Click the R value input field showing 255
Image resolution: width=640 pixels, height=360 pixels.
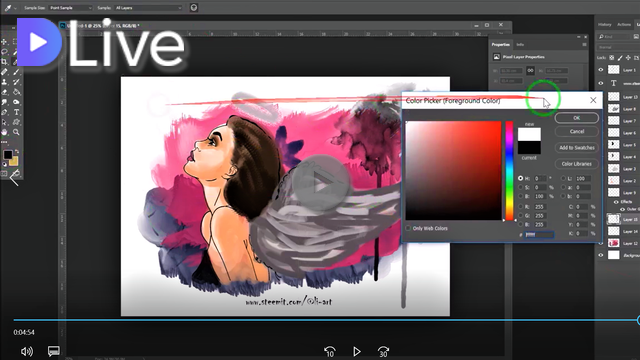pyautogui.click(x=539, y=207)
